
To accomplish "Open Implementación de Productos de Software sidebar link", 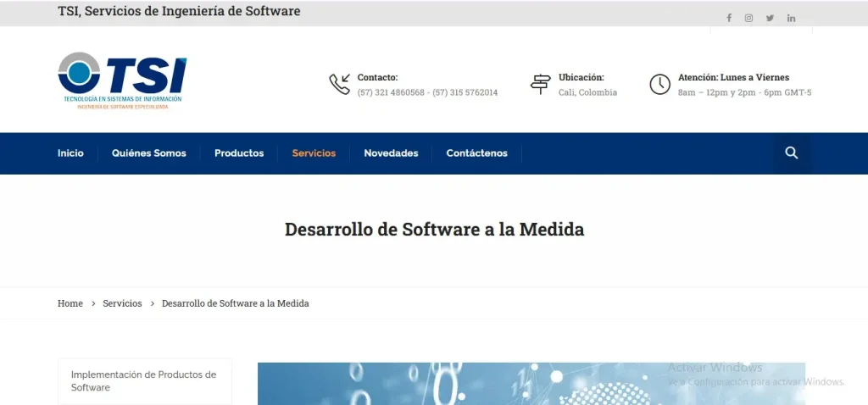I will tap(145, 381).
